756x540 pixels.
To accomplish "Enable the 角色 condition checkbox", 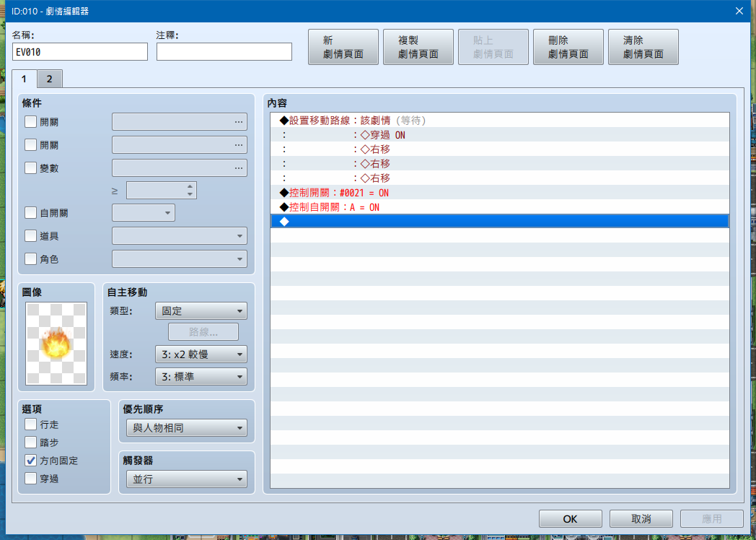I will point(30,259).
